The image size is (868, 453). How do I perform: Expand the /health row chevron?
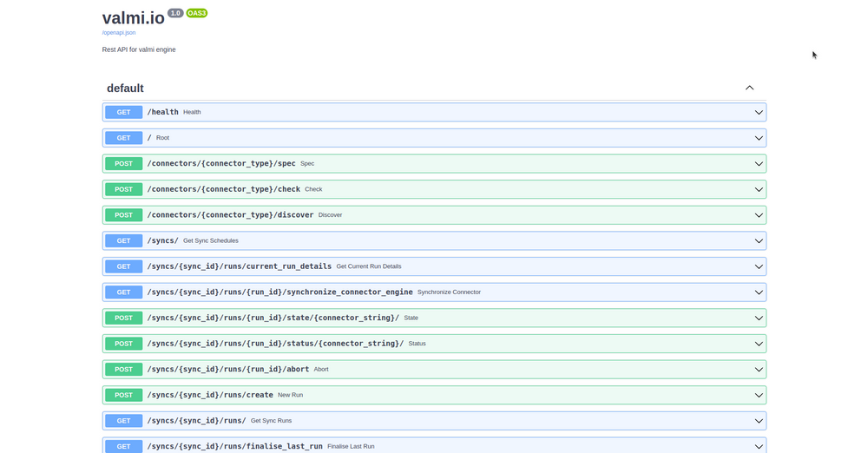pos(759,113)
